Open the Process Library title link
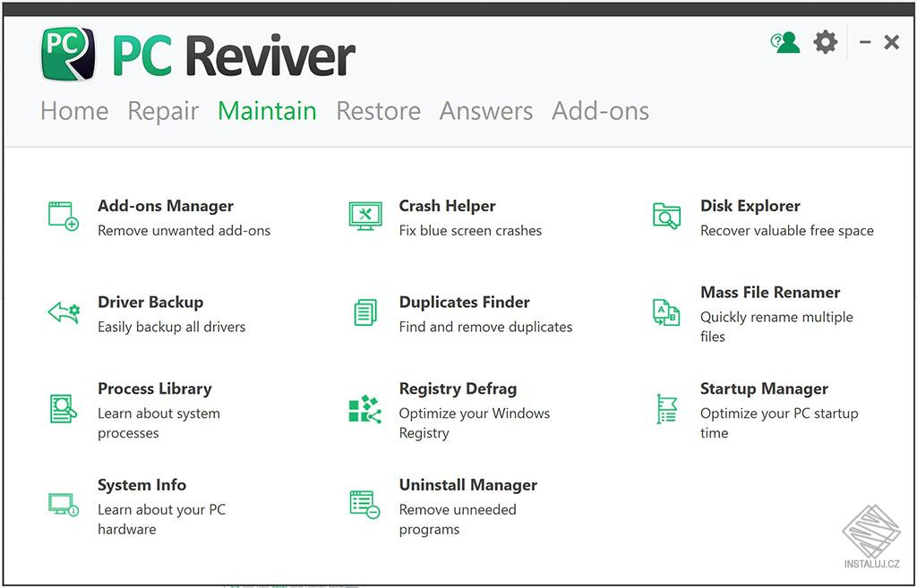This screenshot has width=917, height=588. coord(154,388)
